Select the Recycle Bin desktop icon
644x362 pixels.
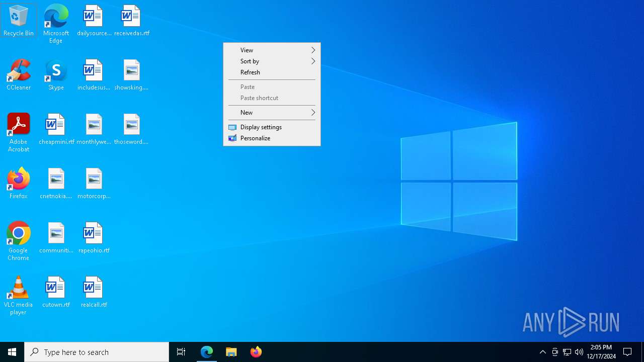tap(19, 20)
